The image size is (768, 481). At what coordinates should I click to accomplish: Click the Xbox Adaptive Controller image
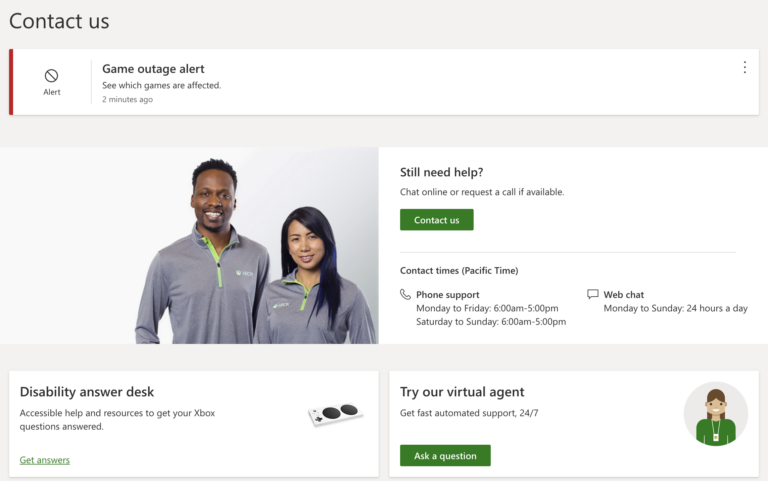click(335, 414)
